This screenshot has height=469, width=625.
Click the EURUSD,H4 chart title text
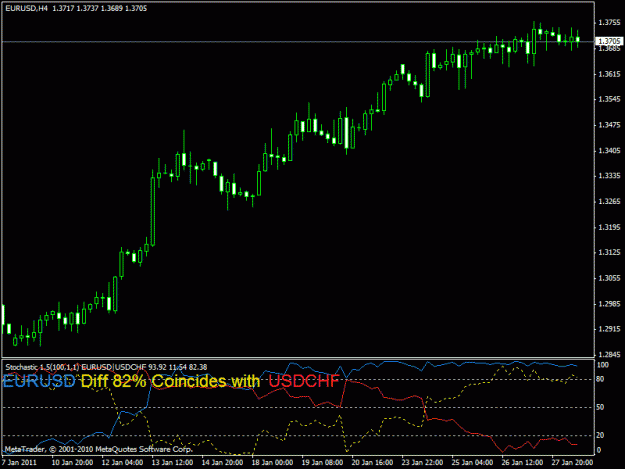(x=26, y=8)
